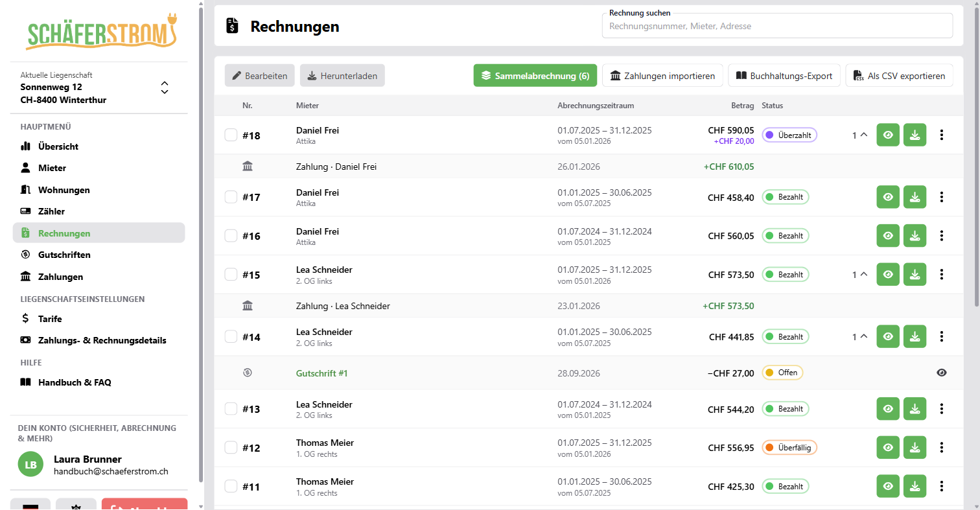The height and width of the screenshot is (510, 980).
Task: View invoice #18 with the eye icon
Action: tap(888, 135)
